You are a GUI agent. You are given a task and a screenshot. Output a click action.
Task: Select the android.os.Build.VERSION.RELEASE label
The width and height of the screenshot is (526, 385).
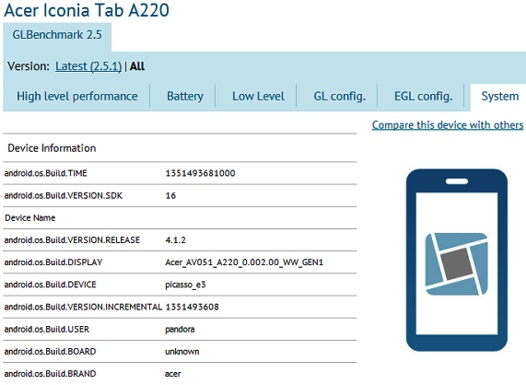[x=72, y=240]
